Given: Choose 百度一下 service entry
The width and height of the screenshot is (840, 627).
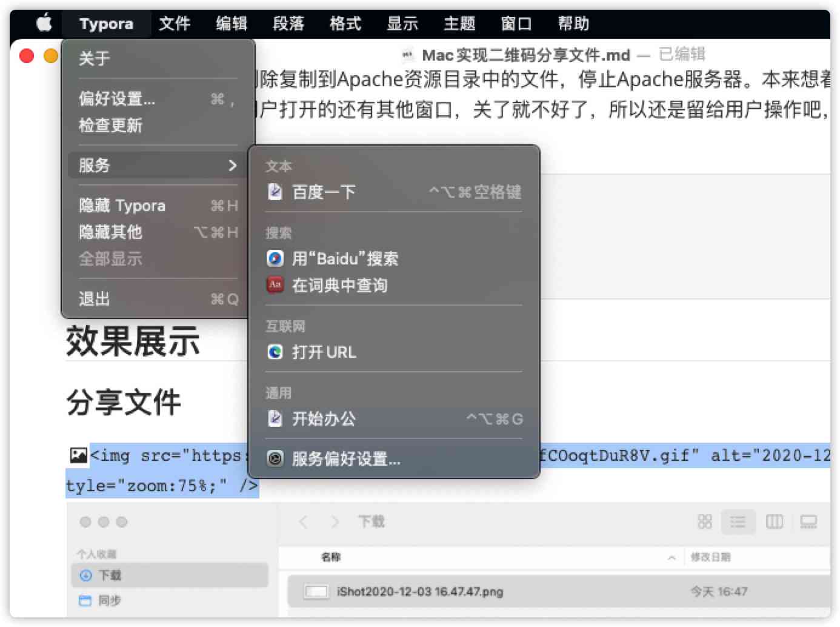Looking at the screenshot, I should [394, 192].
